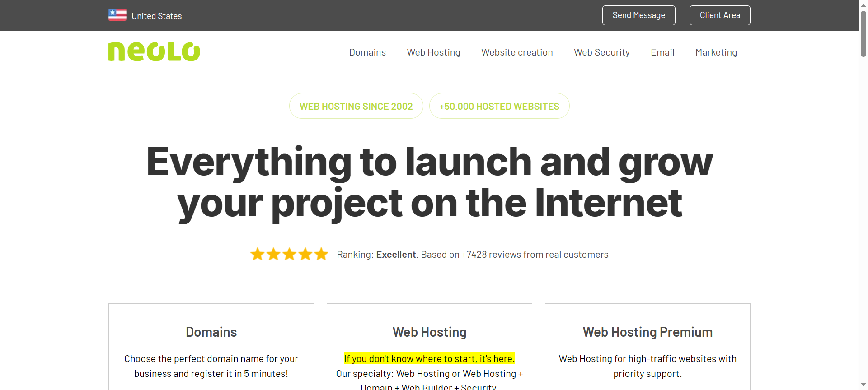Click the "+50.000 Hosted Websites" badge
868x390 pixels.
click(499, 106)
